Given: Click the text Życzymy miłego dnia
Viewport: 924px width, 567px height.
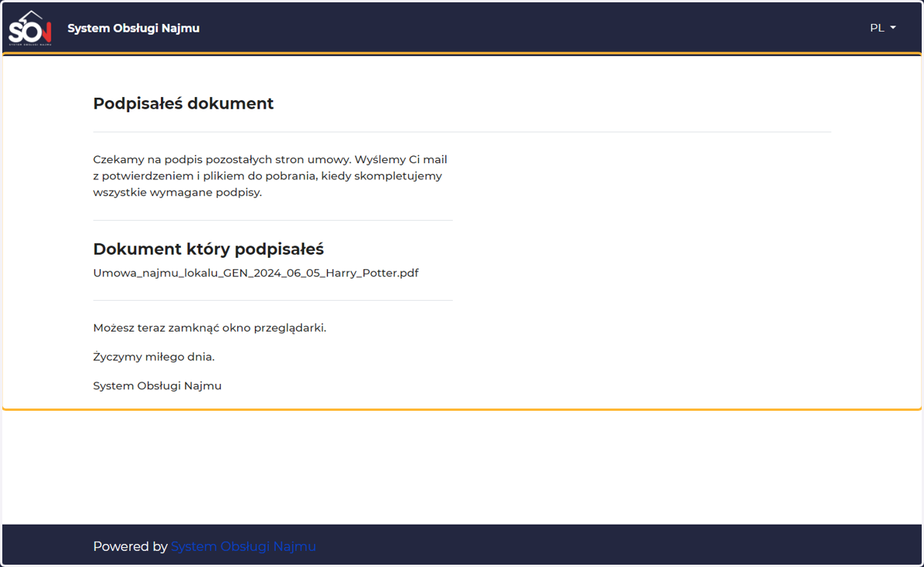Looking at the screenshot, I should click(154, 357).
